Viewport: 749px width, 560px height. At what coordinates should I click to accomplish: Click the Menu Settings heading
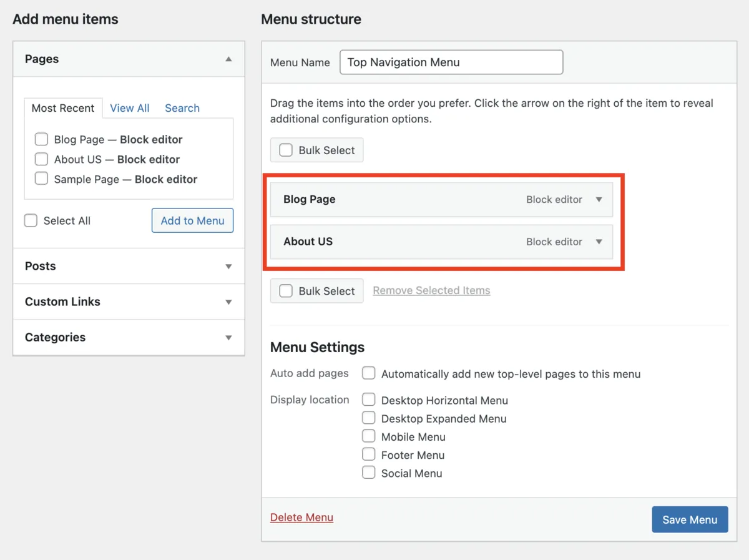click(x=317, y=347)
